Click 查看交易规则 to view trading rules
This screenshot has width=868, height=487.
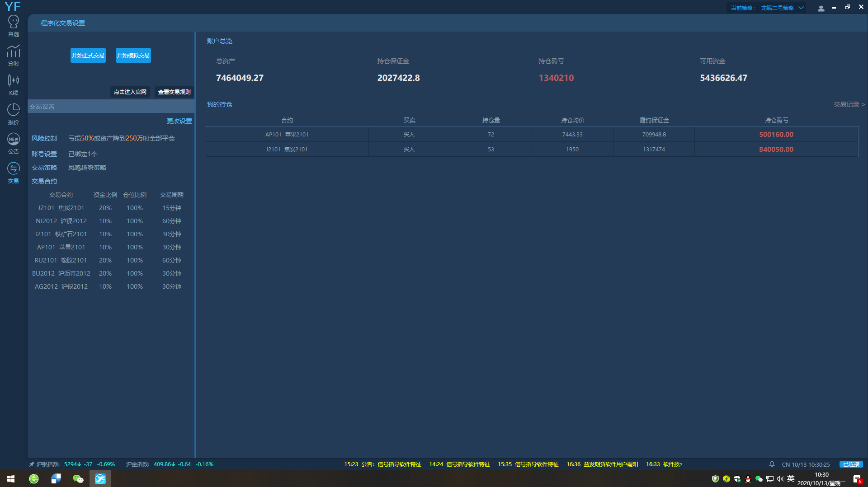(x=174, y=92)
